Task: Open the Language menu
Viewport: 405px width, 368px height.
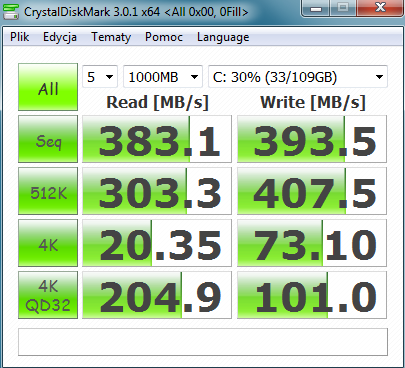Action: [223, 37]
